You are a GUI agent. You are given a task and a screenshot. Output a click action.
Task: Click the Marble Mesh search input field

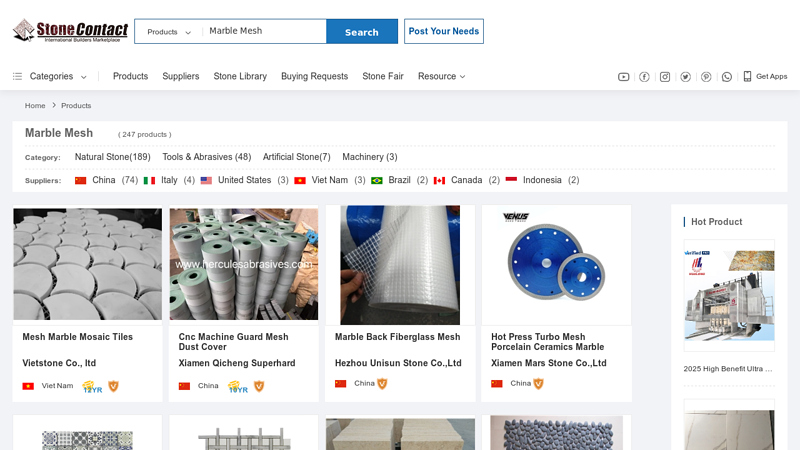[264, 31]
